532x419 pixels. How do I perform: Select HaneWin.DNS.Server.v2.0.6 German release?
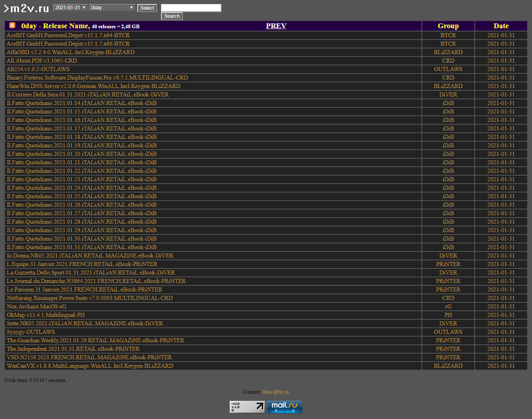(93, 86)
